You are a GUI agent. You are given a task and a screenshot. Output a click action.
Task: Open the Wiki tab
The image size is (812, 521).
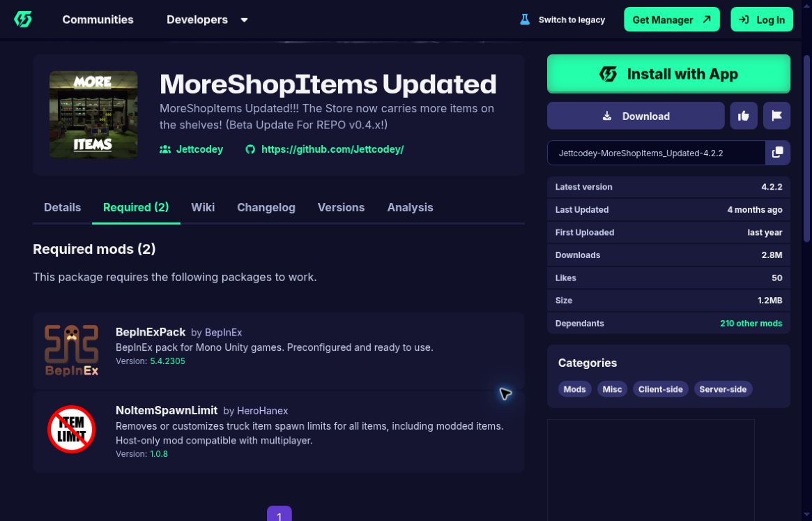[x=203, y=207]
